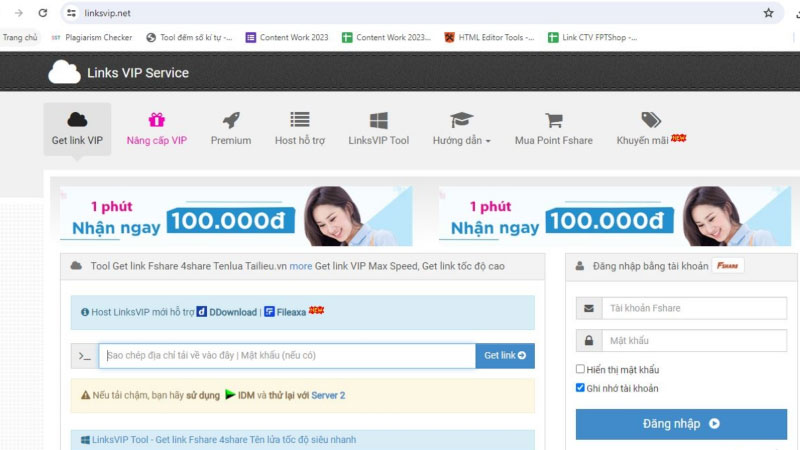The width and height of the screenshot is (800, 450).
Task: Click Links VIP Service title
Action: pyautogui.click(x=138, y=73)
